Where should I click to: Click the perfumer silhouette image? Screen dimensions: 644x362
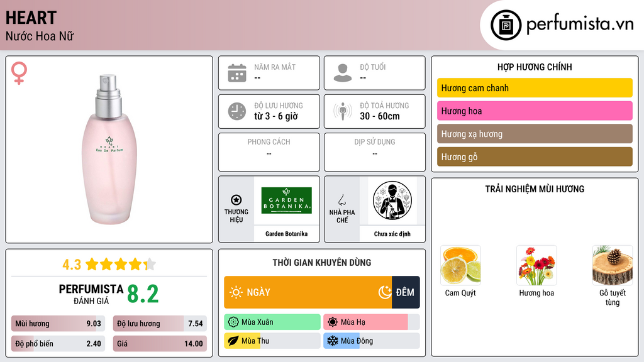[392, 200]
